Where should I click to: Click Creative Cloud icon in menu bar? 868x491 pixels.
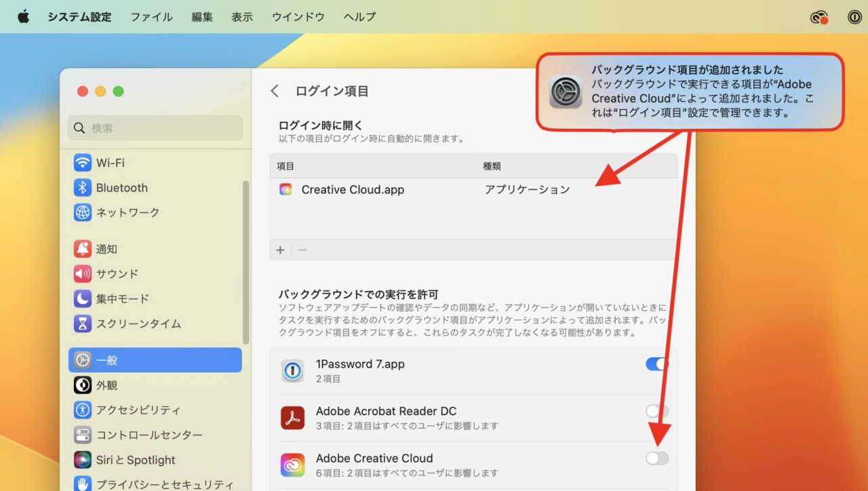click(819, 17)
